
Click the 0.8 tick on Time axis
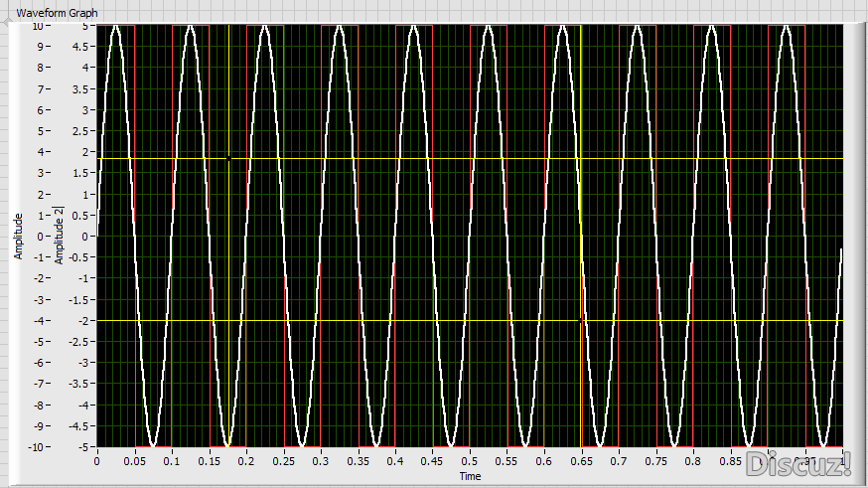[x=693, y=461]
